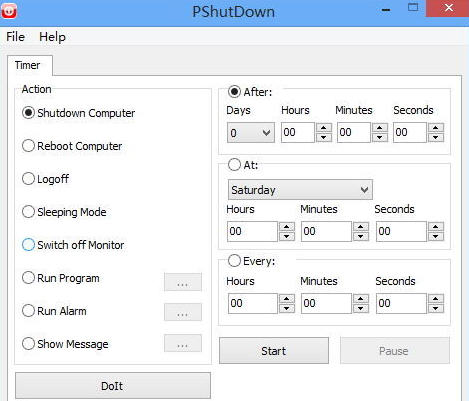Decrease After Minutes with down arrow

click(x=380, y=137)
